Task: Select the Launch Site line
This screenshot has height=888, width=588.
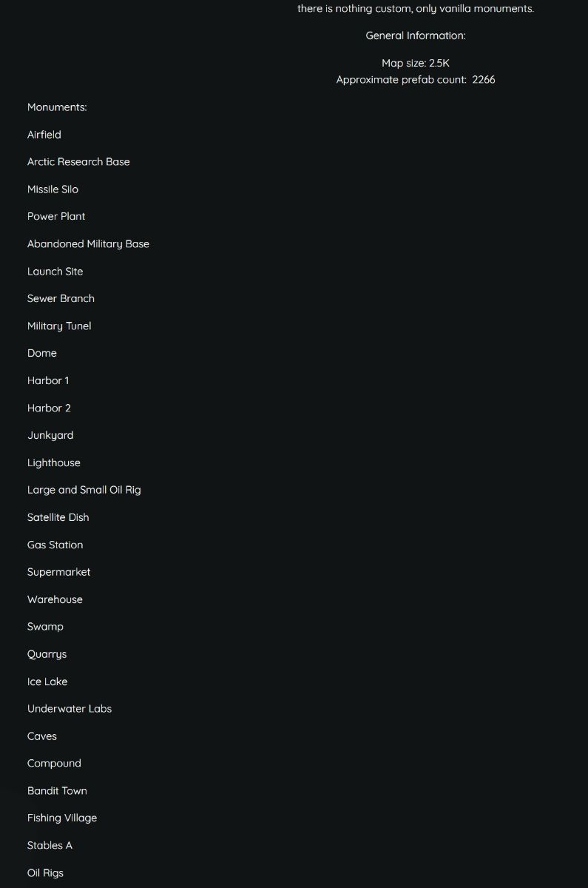Action: tap(55, 272)
